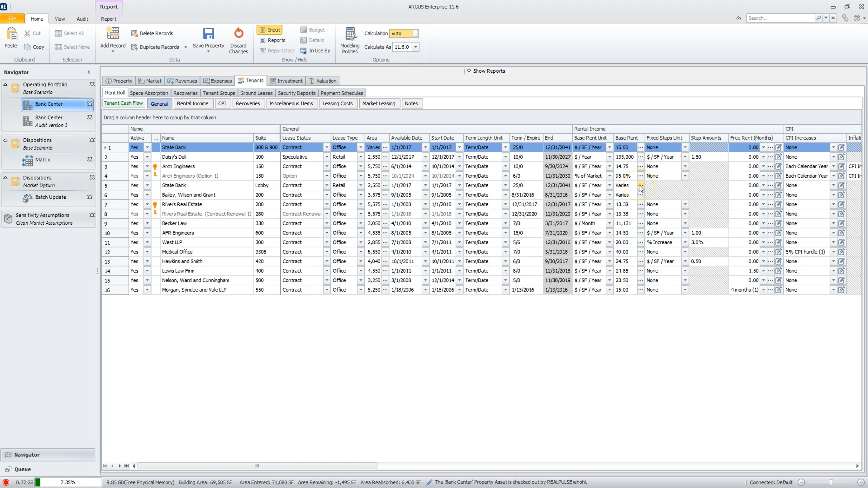Collapse the Navigator panel
This screenshot has height=488, width=868.
(x=89, y=72)
